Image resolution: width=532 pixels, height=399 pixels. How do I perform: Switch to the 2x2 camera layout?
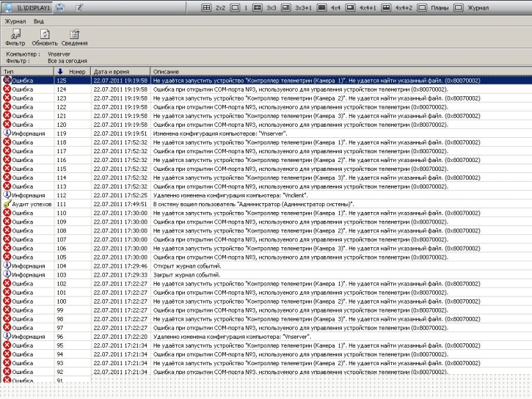tap(214, 7)
